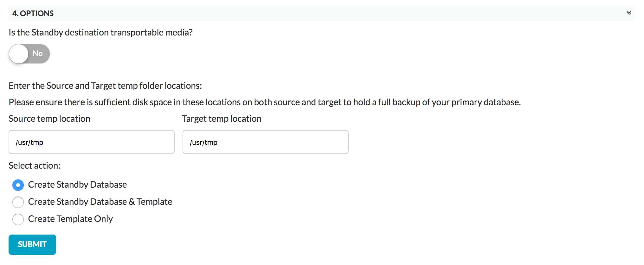Viewport: 644px width, 265px height.
Task: Click the temp folder locations instruction line
Action: tap(105, 86)
